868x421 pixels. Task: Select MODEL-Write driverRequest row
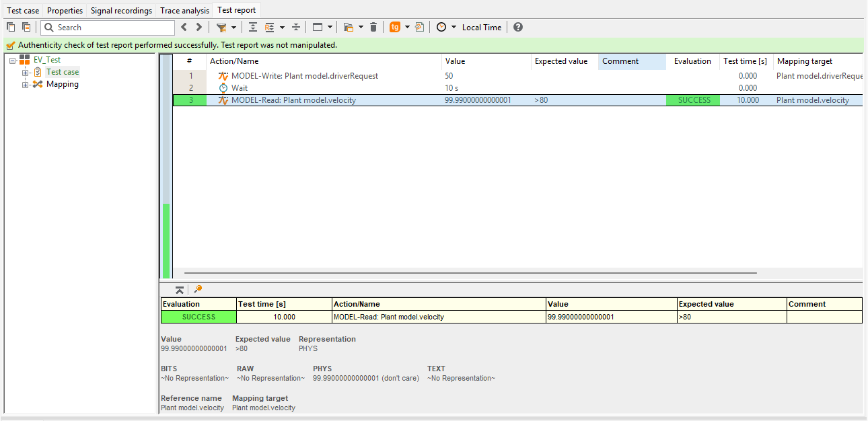coord(517,76)
